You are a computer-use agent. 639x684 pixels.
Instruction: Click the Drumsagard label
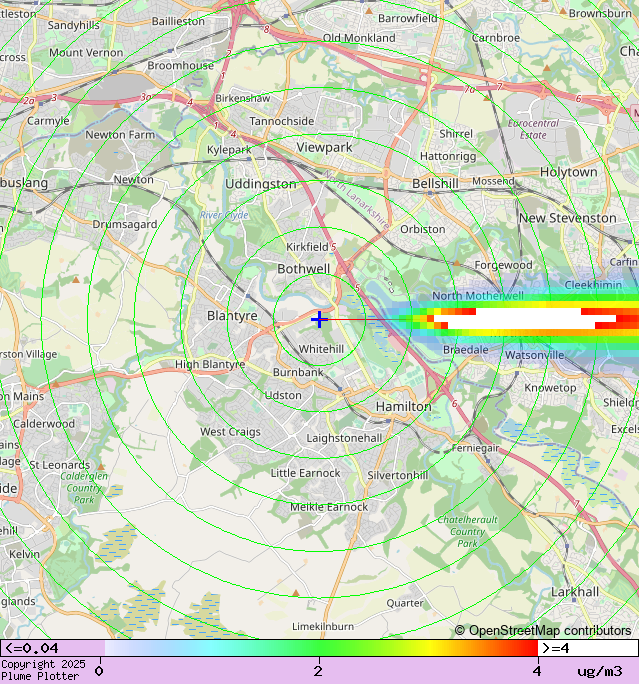pos(125,224)
